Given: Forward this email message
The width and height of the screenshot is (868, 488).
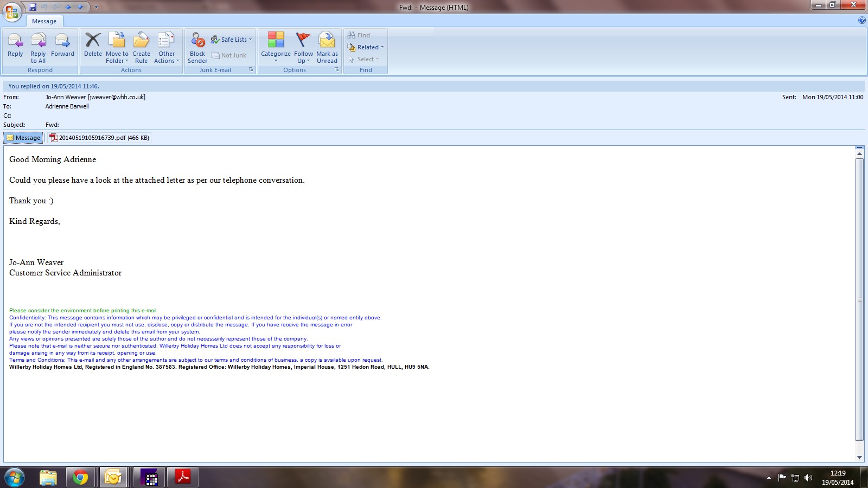Looking at the screenshot, I should tap(62, 45).
